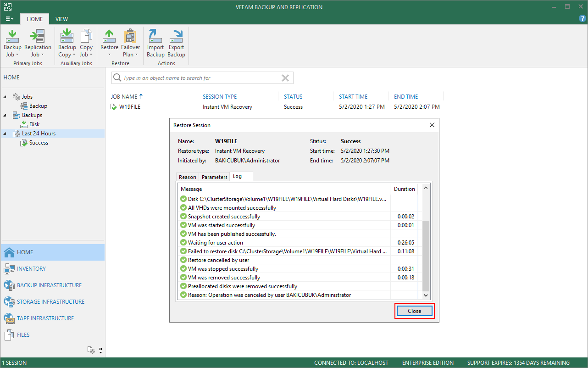Select 'Snapshot created successfully' log entry
The width and height of the screenshot is (588, 368).
click(298, 217)
